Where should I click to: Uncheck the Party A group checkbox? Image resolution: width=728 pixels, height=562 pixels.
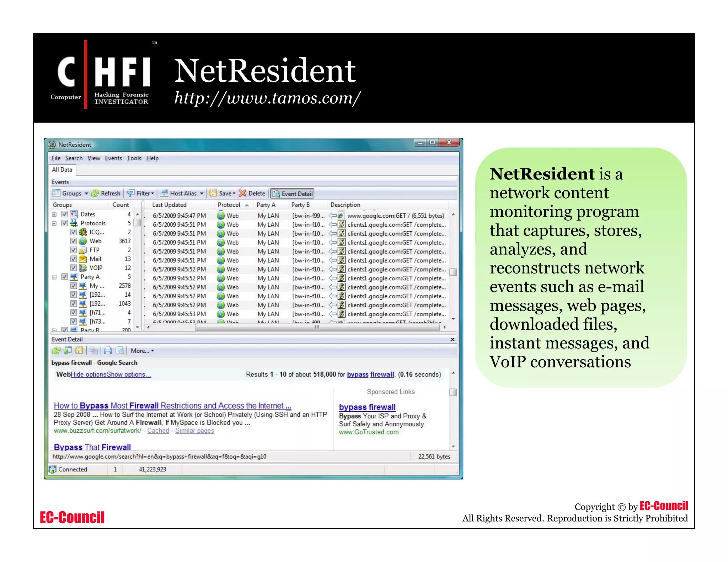(x=65, y=276)
